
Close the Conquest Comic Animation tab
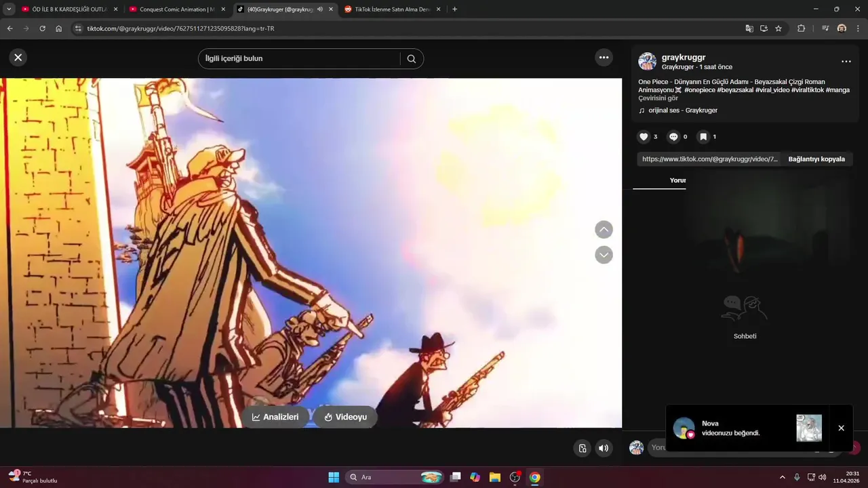click(x=223, y=9)
